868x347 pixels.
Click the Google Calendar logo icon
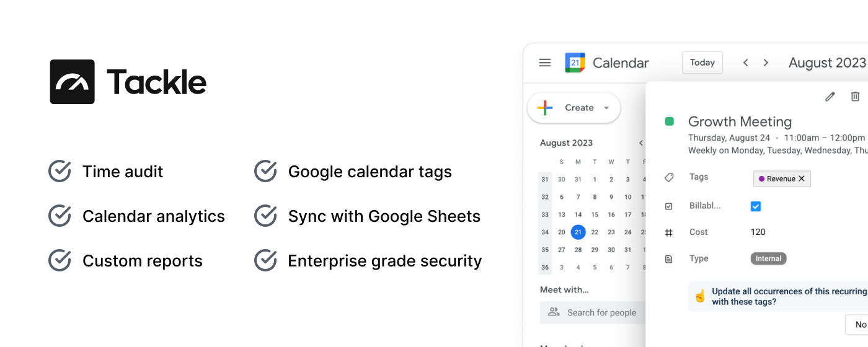[575, 63]
